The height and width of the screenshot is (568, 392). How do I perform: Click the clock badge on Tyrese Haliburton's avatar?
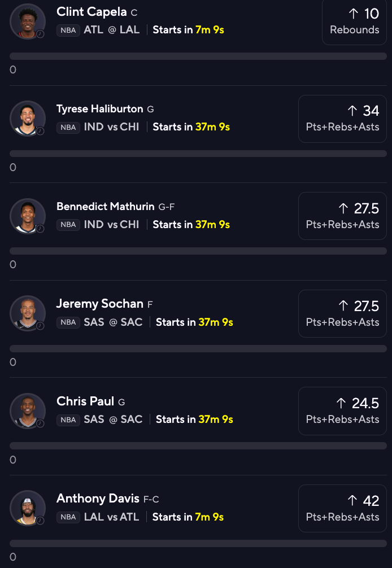coord(40,131)
